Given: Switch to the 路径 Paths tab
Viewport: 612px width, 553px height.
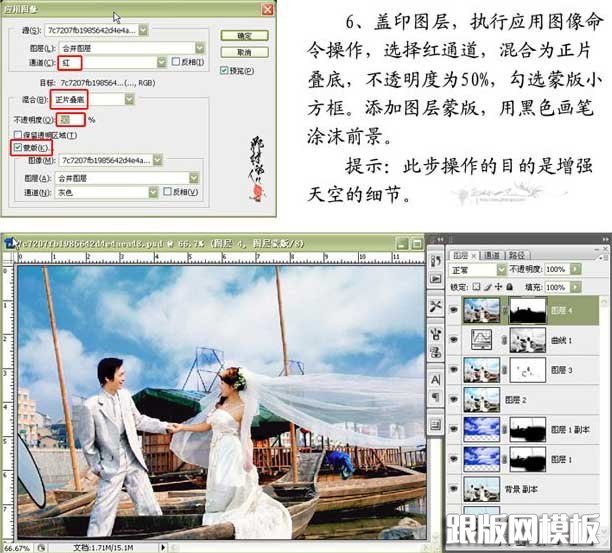Looking at the screenshot, I should [x=516, y=255].
